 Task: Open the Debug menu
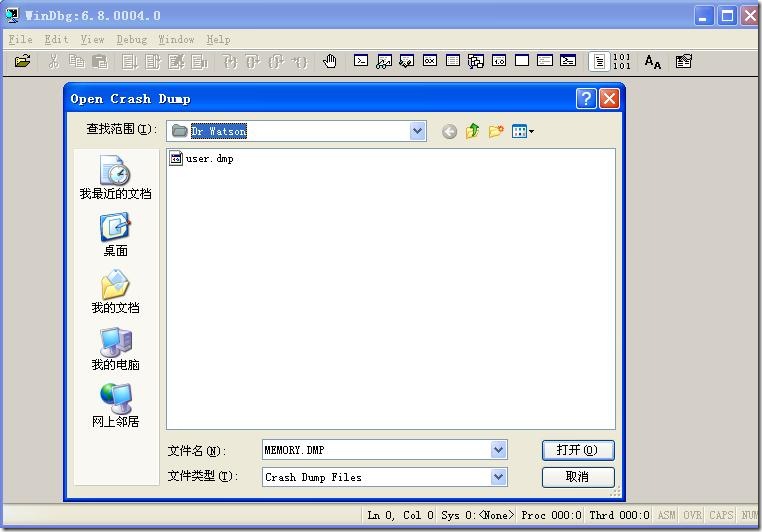point(132,39)
